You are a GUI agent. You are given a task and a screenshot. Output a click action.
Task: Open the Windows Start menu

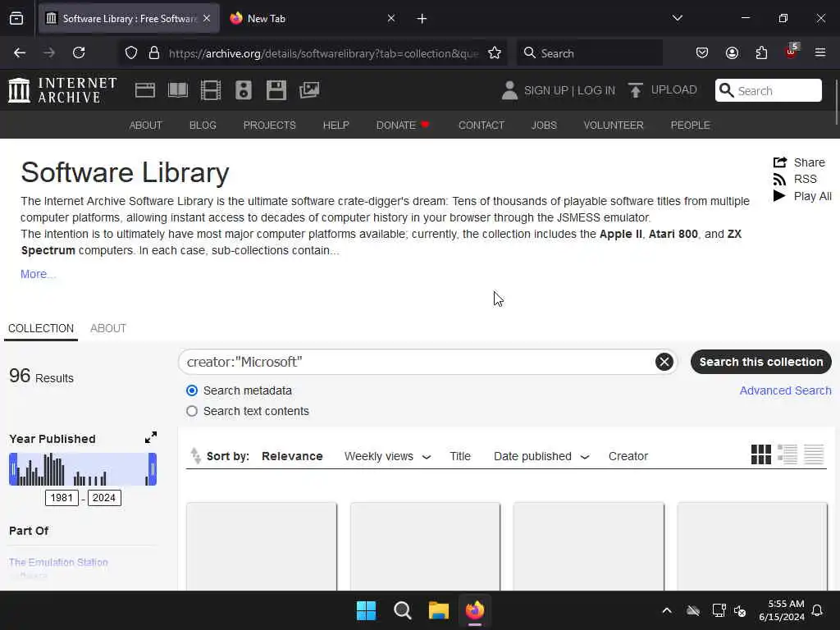367,610
